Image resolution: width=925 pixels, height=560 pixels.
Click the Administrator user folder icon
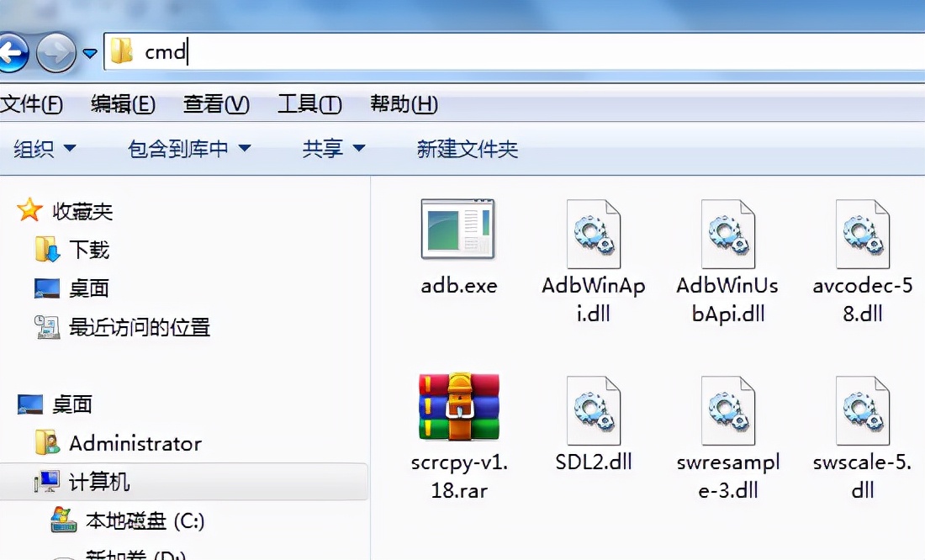[47, 442]
